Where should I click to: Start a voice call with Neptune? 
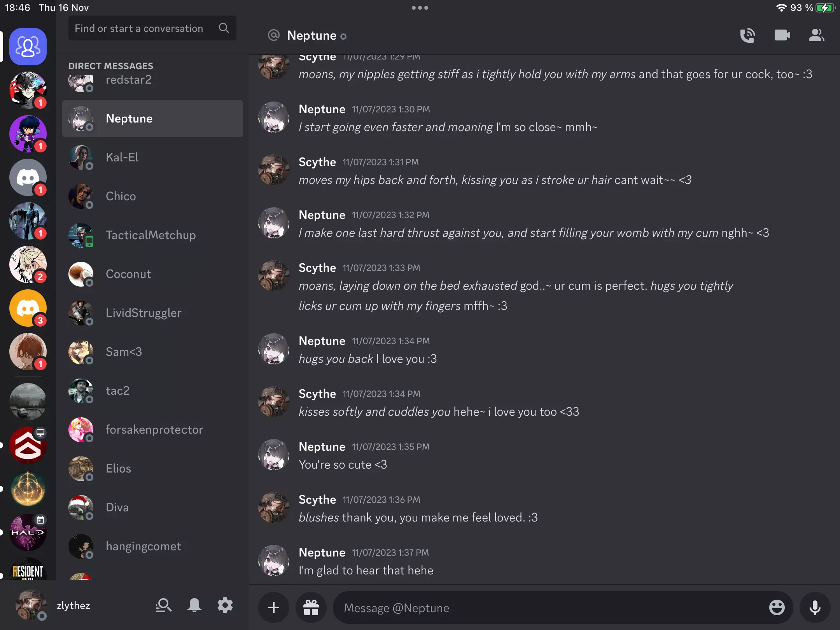(747, 36)
